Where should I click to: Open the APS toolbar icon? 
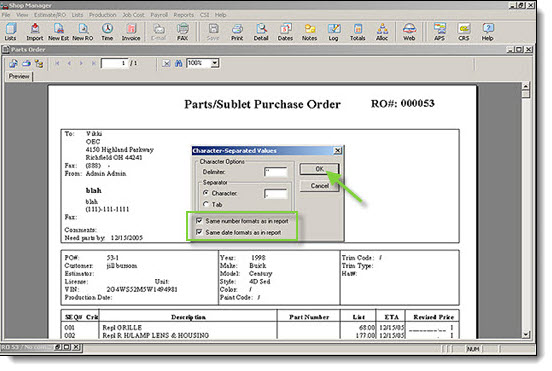[439, 32]
